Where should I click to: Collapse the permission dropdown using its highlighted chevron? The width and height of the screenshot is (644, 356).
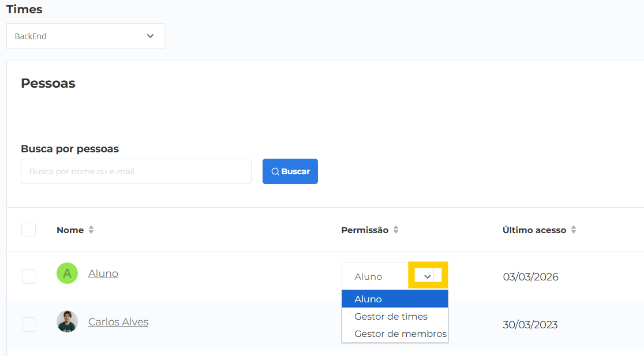point(428,276)
